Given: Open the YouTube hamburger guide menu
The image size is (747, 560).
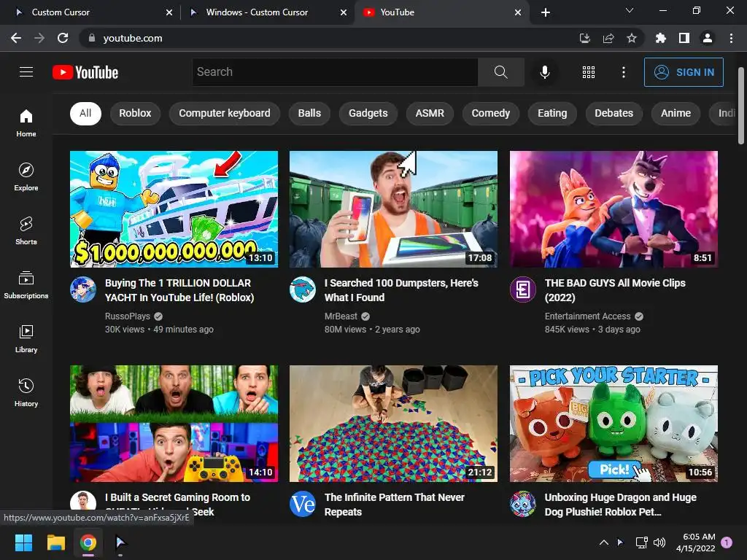Looking at the screenshot, I should click(26, 72).
